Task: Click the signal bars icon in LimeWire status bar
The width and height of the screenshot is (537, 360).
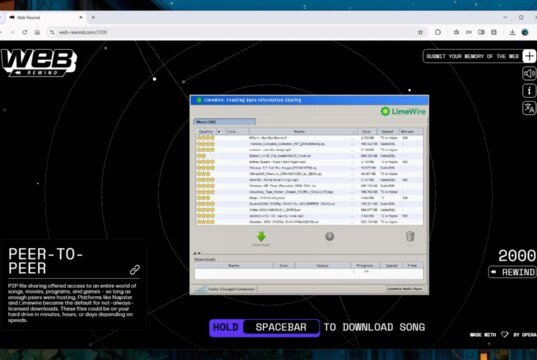Action: [200, 289]
